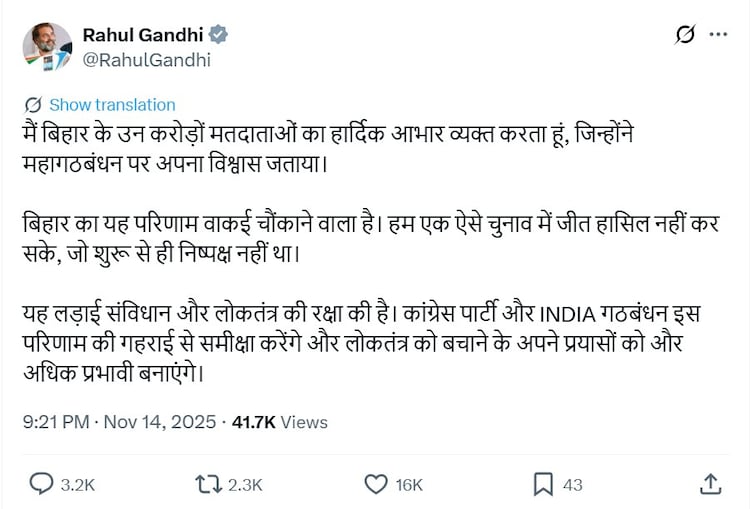Click the 43 bookmarks count
The height and width of the screenshot is (509, 750).
coord(573,485)
